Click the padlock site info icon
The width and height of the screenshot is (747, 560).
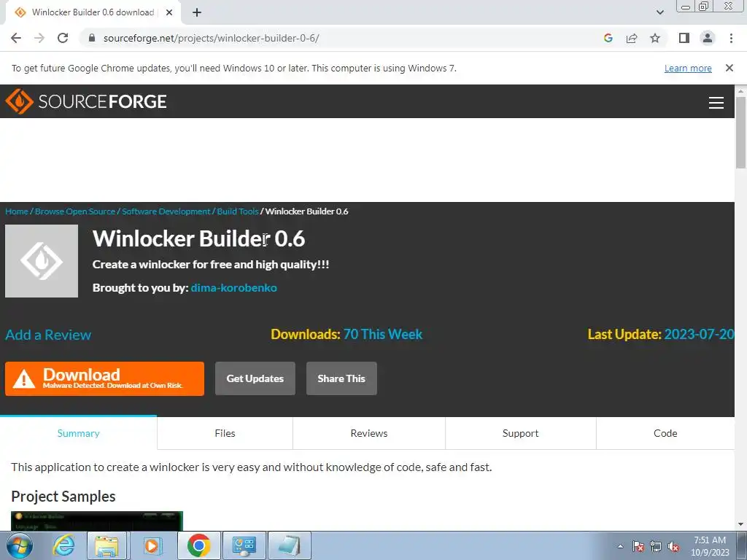pyautogui.click(x=93, y=38)
